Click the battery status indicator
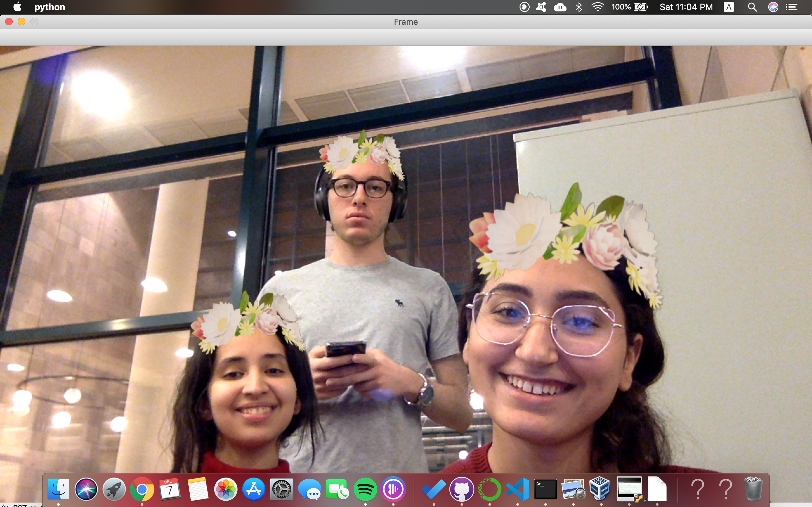Viewport: 812px width, 507px height. pyautogui.click(x=630, y=7)
